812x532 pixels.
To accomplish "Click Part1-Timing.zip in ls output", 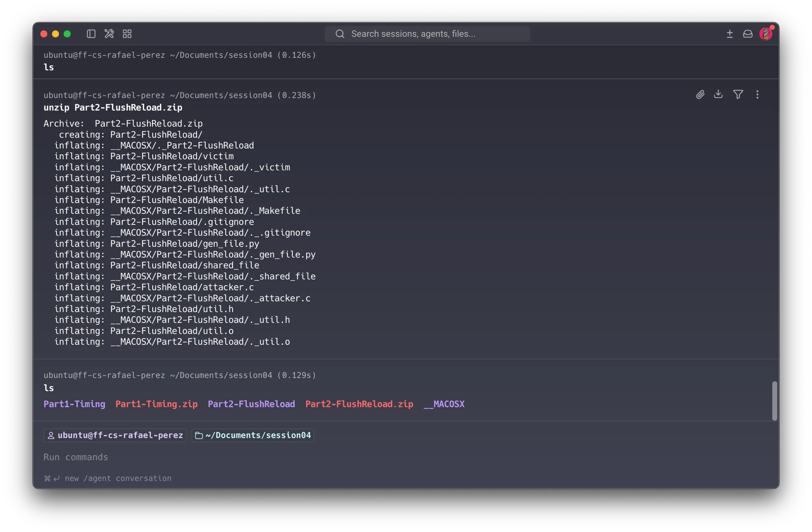I will (156, 404).
